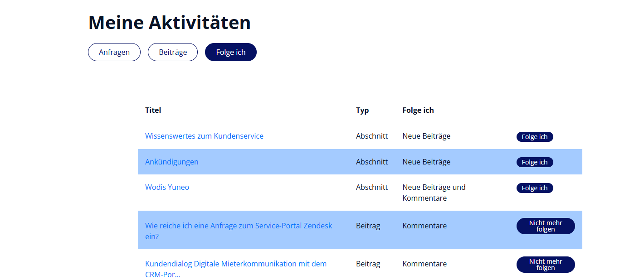Unfollow the Zendesk Service-Portal article

546,226
